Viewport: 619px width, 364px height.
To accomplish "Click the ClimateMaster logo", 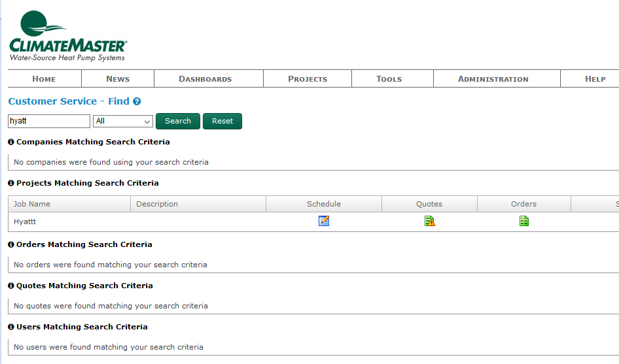I will [x=68, y=36].
